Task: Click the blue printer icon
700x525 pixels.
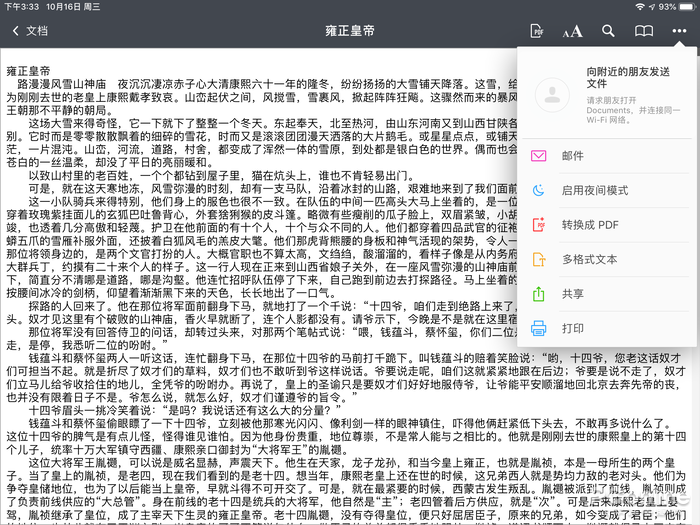Action: (x=539, y=328)
